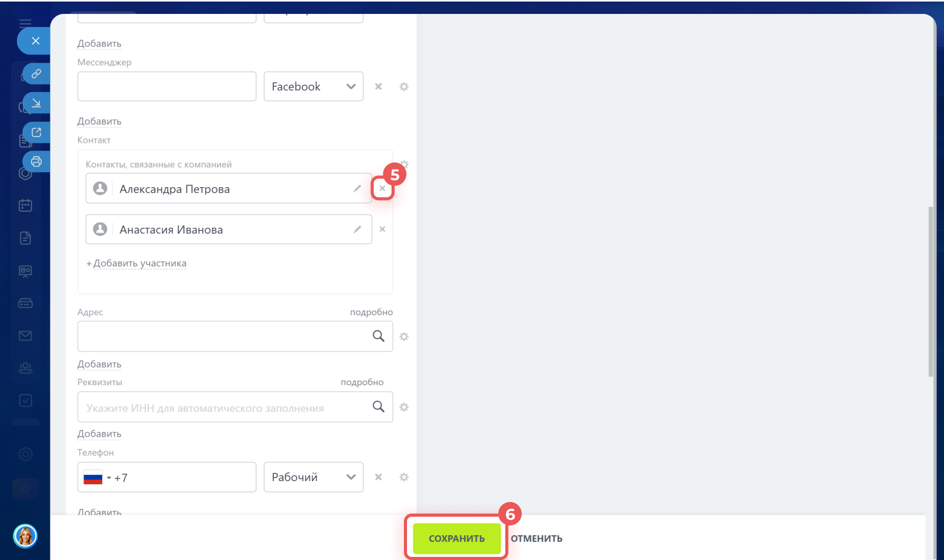Minimize the slider with the arrow icon
Image resolution: width=944 pixels, height=560 pixels.
tap(36, 103)
